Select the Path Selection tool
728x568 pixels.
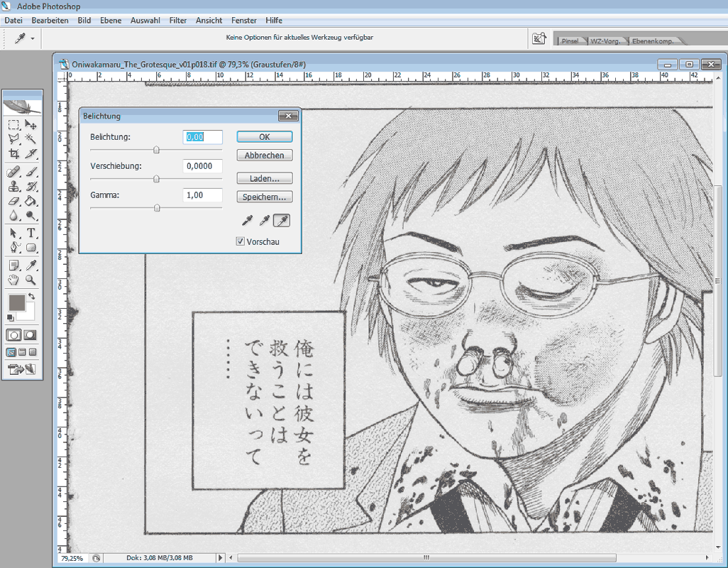[13, 233]
